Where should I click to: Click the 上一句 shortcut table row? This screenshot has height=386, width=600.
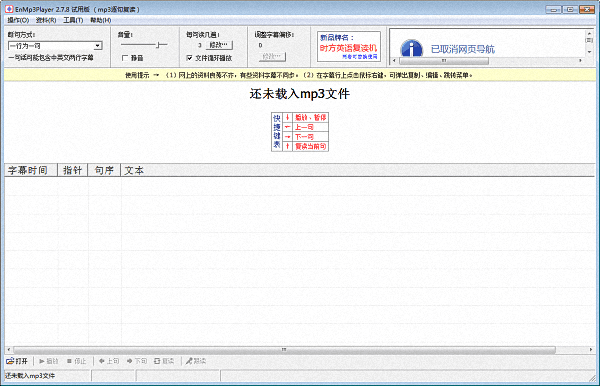pos(305,127)
